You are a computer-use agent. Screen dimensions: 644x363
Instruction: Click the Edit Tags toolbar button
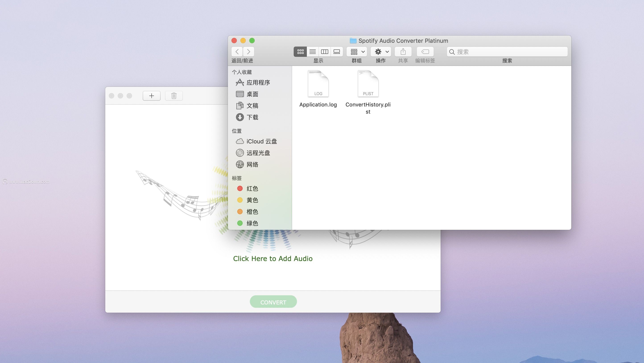pos(425,52)
